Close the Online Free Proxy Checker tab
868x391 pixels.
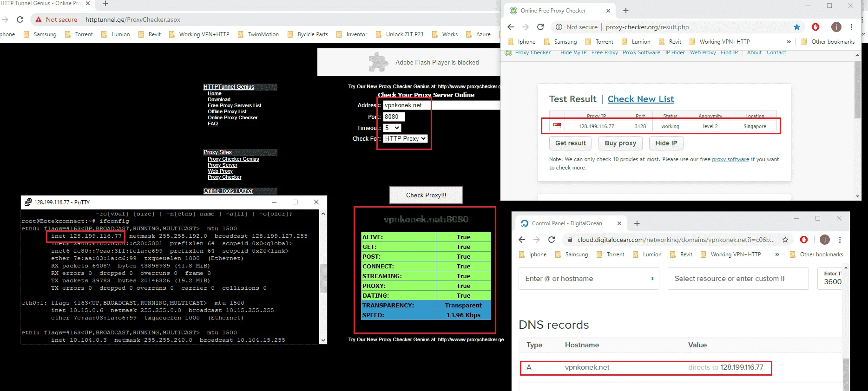pos(608,11)
